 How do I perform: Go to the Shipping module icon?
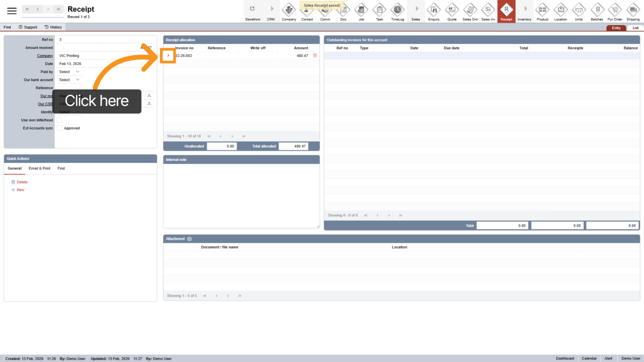click(x=633, y=10)
